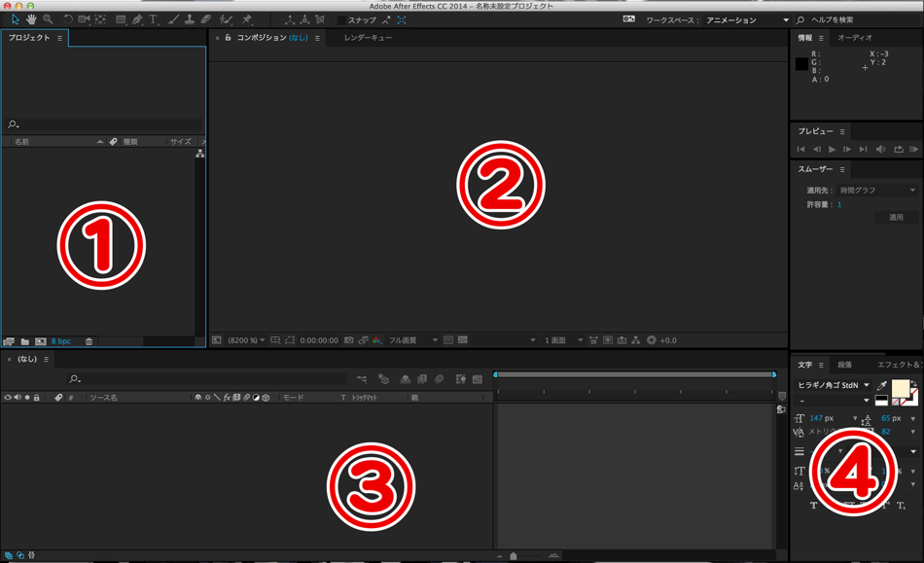
Task: Enable the スナップ checkbox
Action: click(341, 20)
